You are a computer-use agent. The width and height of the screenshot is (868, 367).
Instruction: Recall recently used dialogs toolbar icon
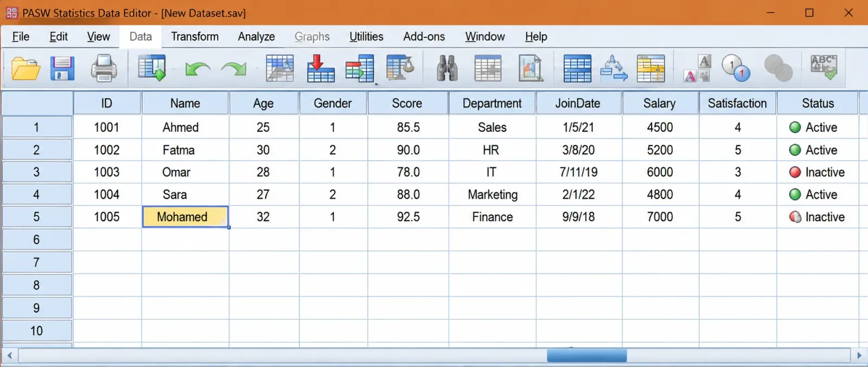pos(152,69)
